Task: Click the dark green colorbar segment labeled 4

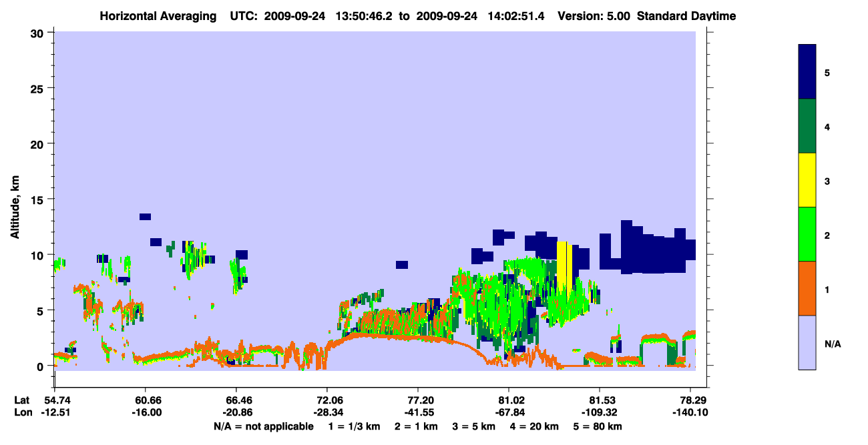Action: 807,126
